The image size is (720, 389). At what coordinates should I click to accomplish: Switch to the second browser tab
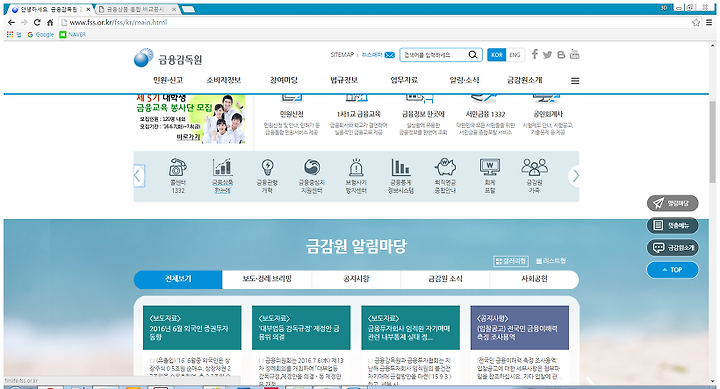click(x=137, y=9)
